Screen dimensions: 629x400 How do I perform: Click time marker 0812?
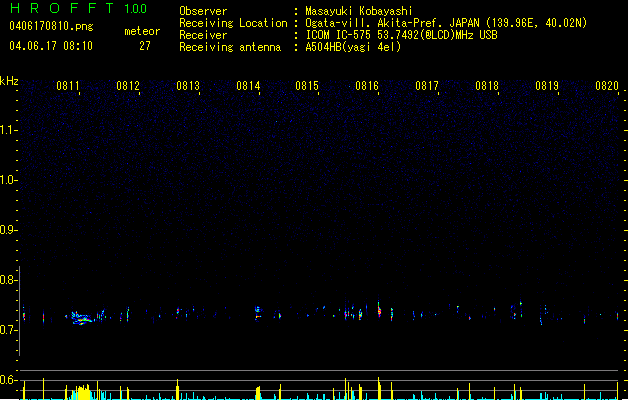128,86
